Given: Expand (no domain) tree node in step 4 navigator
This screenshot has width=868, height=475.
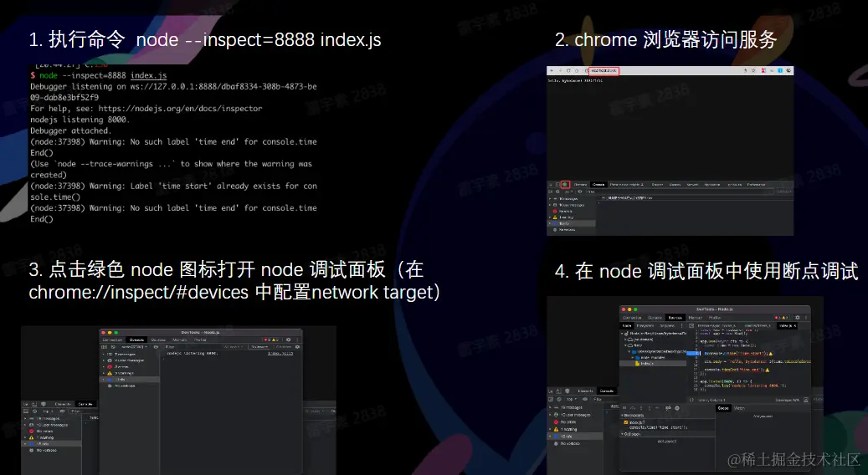Looking at the screenshot, I should (x=625, y=340).
